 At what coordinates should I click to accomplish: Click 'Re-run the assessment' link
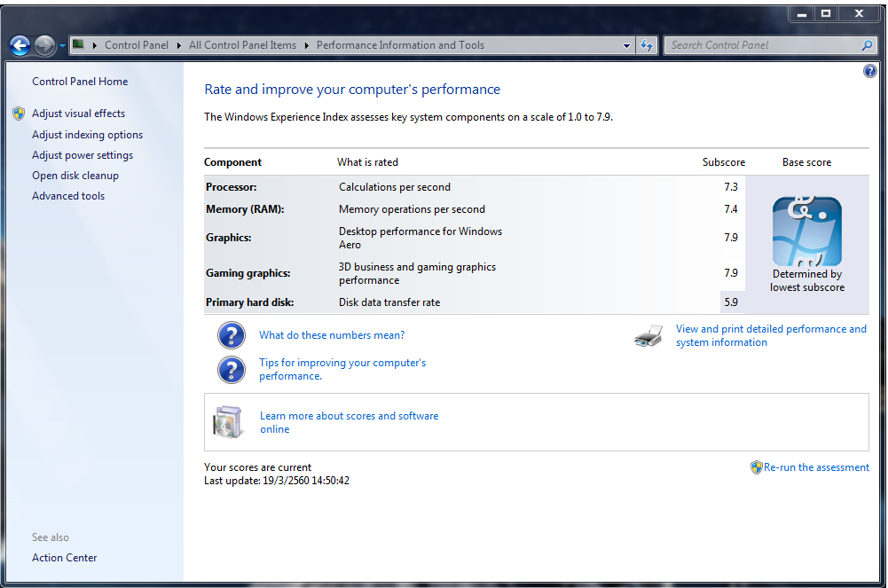click(x=815, y=467)
